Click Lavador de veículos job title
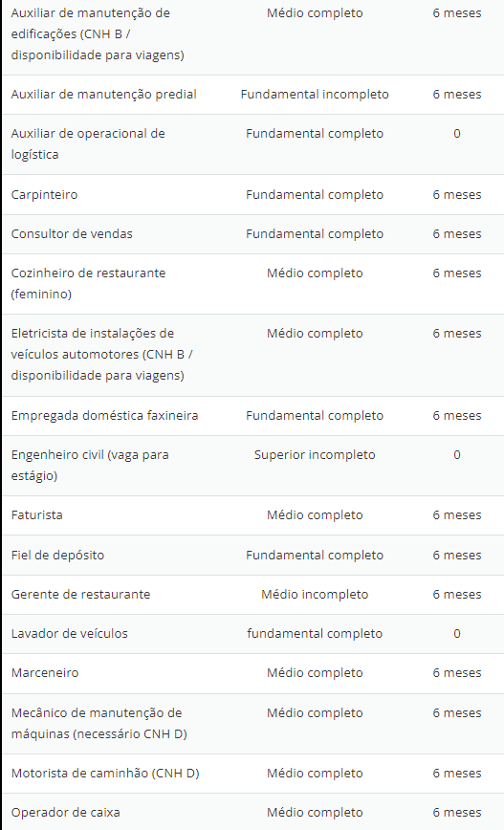 [70, 634]
